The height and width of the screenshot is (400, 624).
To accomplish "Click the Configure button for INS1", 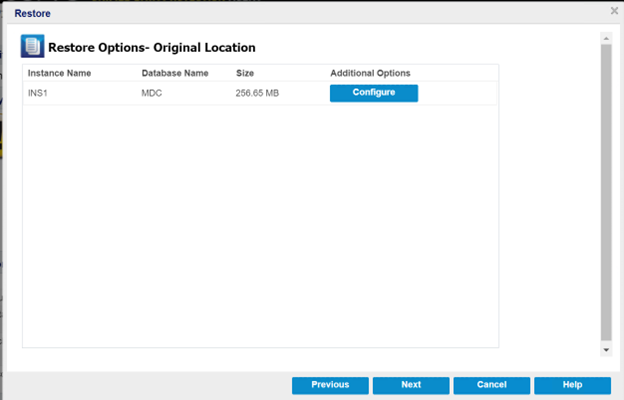I will pyautogui.click(x=373, y=93).
